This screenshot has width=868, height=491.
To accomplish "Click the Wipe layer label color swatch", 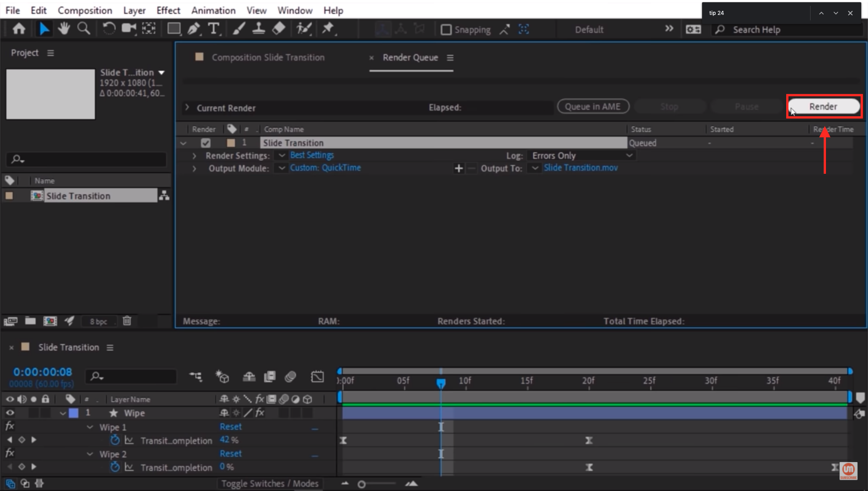I will (x=73, y=413).
